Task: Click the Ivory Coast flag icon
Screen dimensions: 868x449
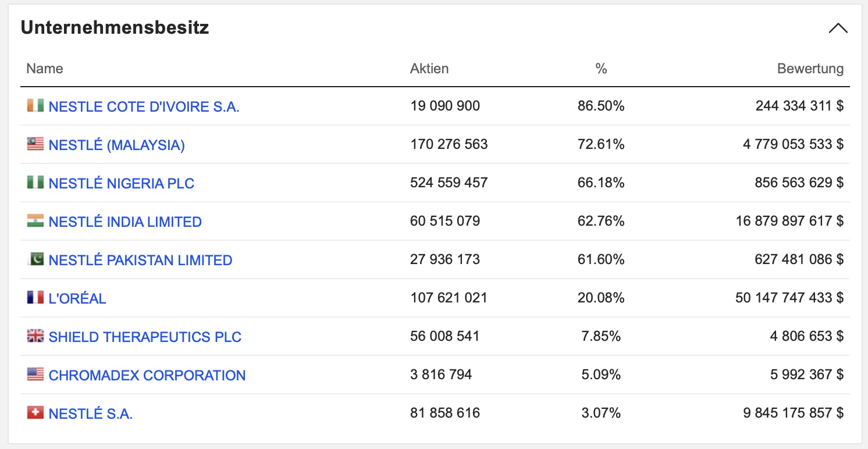Action: (35, 106)
